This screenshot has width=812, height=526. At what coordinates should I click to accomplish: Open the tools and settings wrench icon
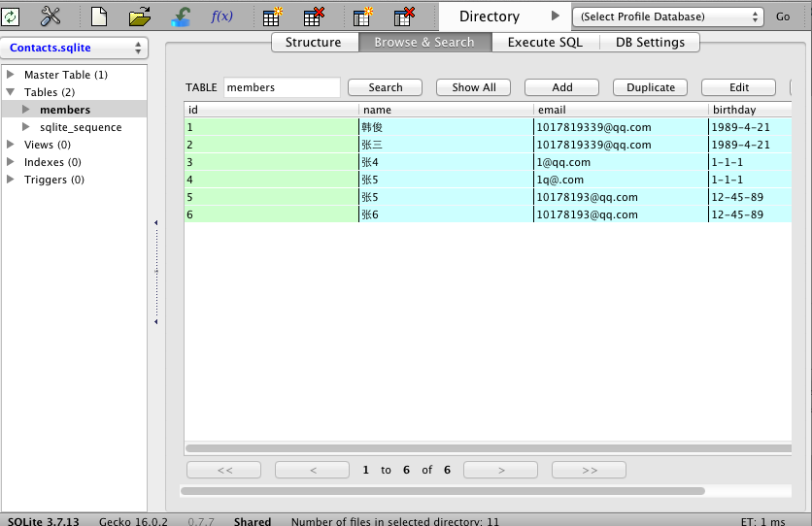point(51,16)
